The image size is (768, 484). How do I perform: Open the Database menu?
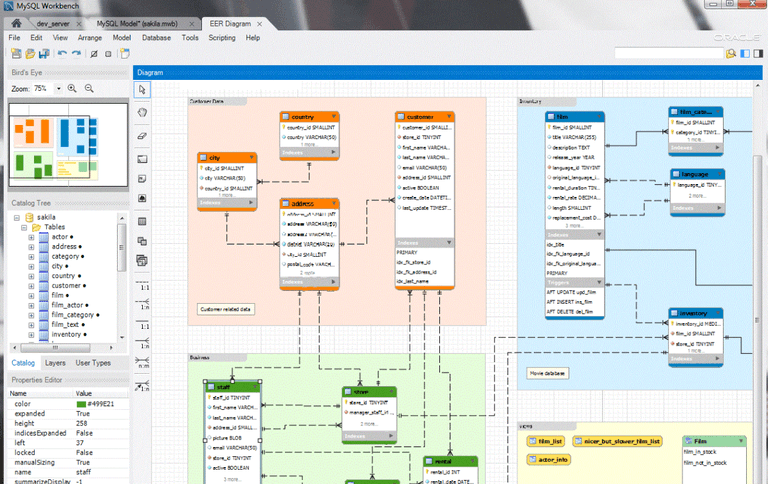click(156, 38)
